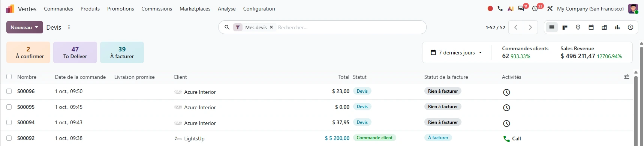Open the Marketplaces menu
The image size is (644, 146).
(x=195, y=9)
